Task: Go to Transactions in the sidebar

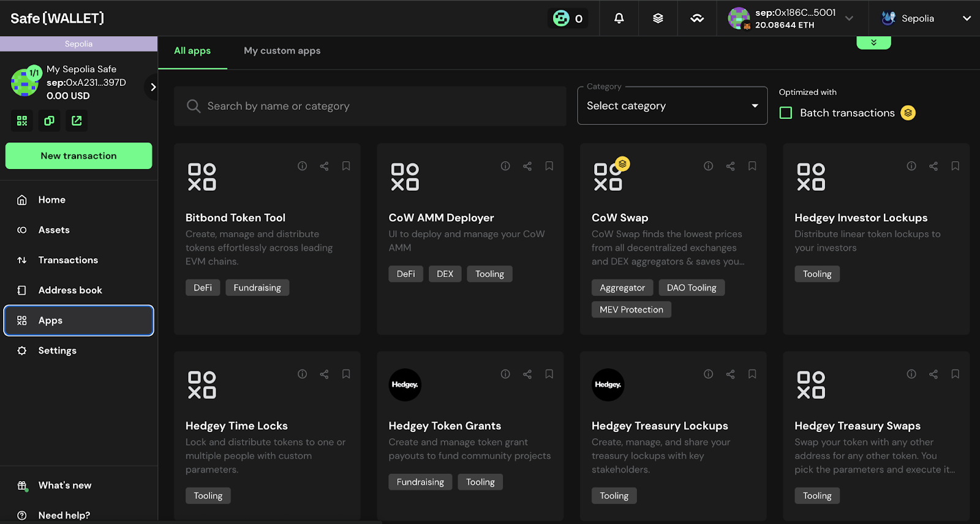Action: pos(68,260)
